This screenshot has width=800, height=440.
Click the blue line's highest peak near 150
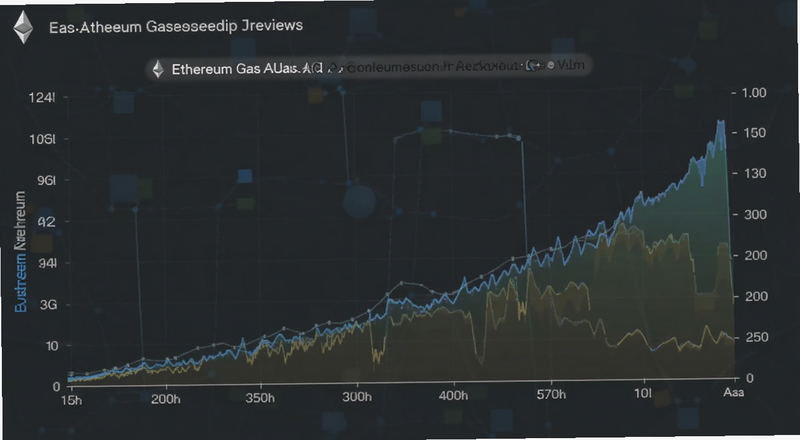click(x=720, y=123)
